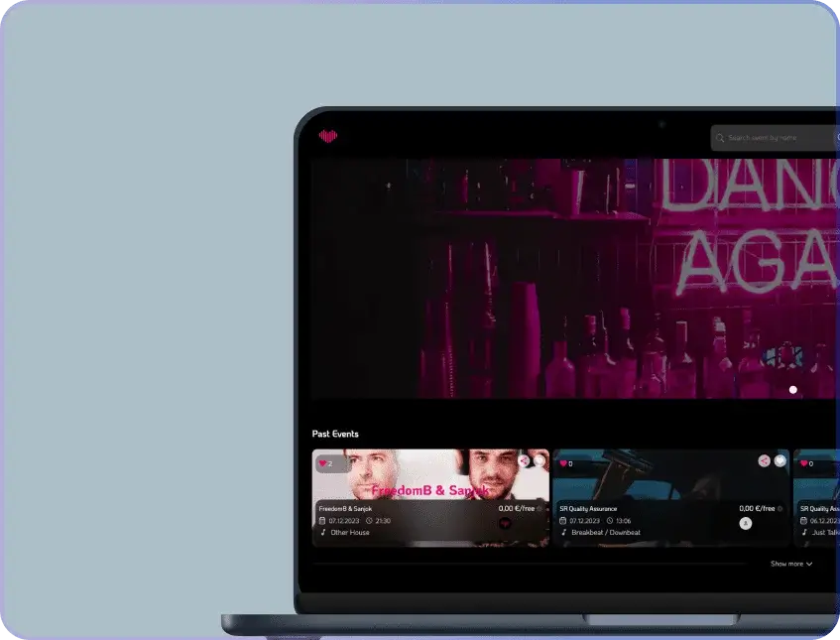Share the SR Quality Assurance 07.12.2023 event
Image resolution: width=840 pixels, height=640 pixels.
[x=764, y=461]
